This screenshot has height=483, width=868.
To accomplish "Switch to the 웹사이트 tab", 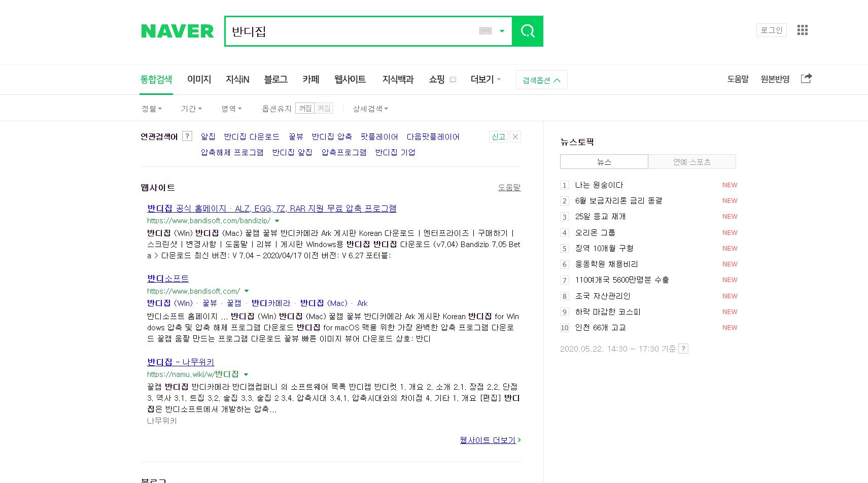I will pos(350,79).
